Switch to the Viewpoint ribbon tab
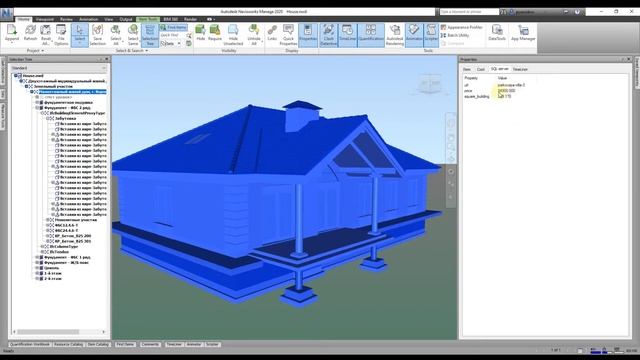This screenshot has height=360, width=640. point(44,19)
